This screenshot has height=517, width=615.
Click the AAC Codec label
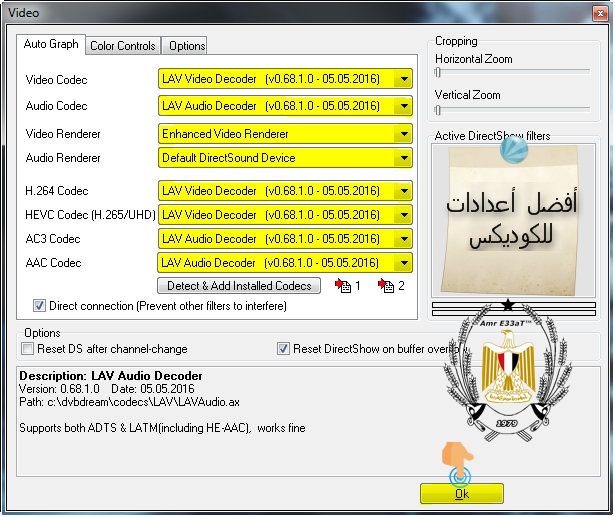point(53,262)
